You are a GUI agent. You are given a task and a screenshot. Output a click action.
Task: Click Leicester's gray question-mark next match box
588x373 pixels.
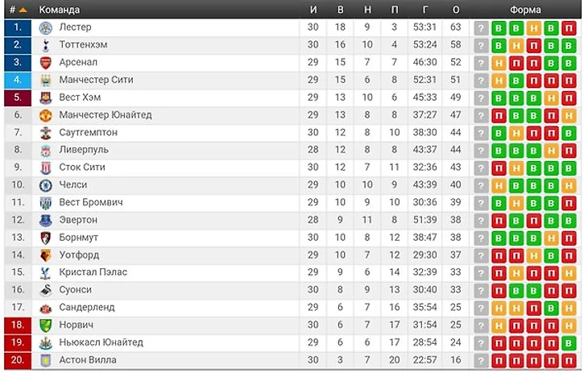pyautogui.click(x=481, y=28)
